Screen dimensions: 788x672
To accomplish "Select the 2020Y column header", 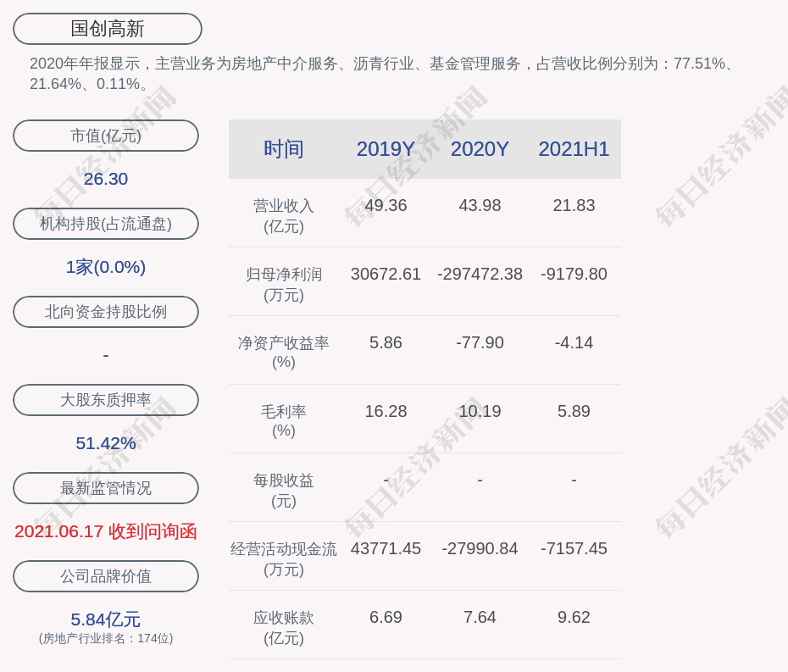I will (480, 149).
